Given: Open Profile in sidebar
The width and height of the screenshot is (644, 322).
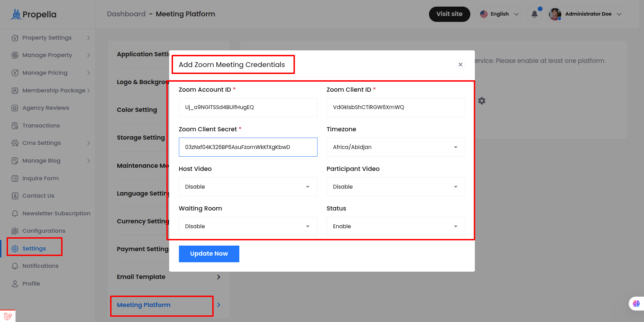Looking at the screenshot, I should 31,283.
